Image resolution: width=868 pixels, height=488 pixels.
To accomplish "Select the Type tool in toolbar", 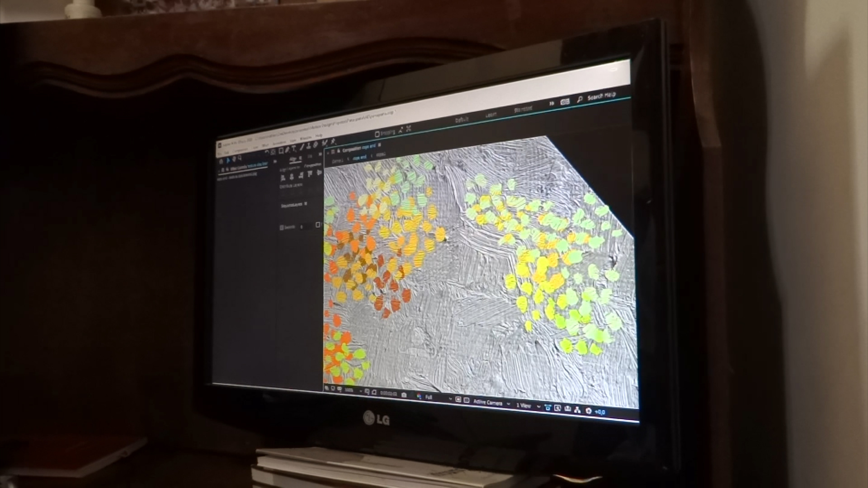I will [293, 148].
